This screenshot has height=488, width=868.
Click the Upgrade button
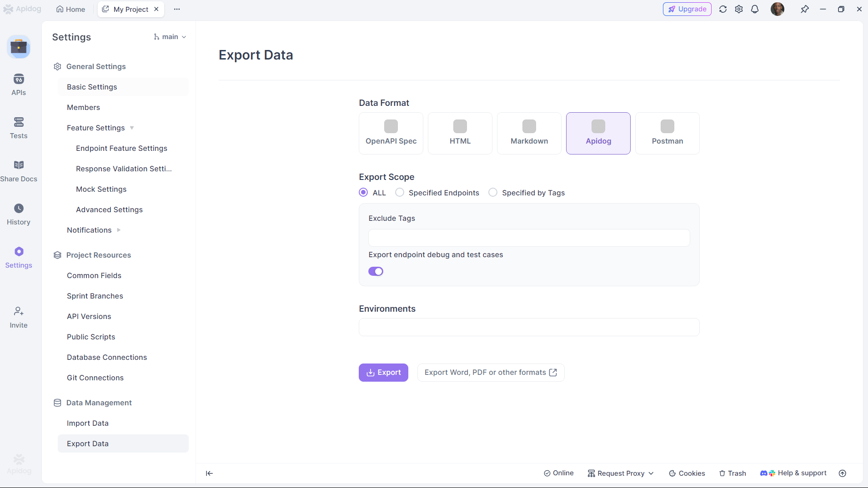click(687, 9)
